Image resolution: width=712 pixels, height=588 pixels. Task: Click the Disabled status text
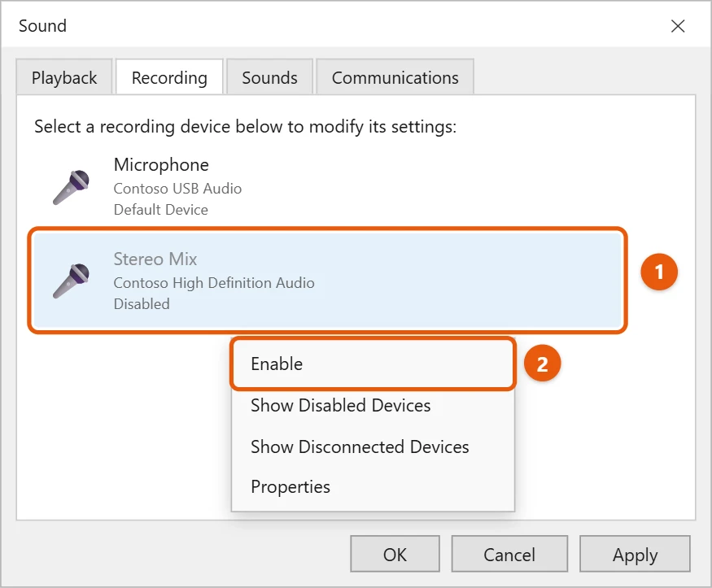142,303
